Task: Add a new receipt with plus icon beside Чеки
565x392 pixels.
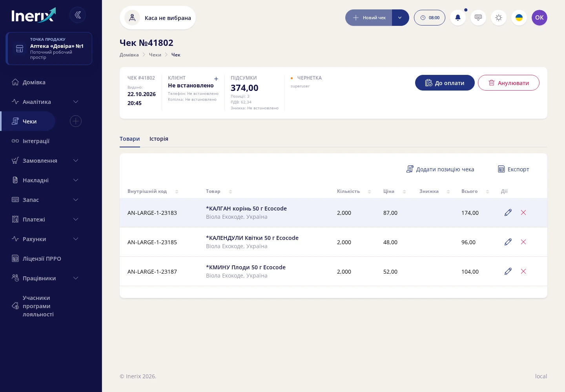Action: [76, 121]
